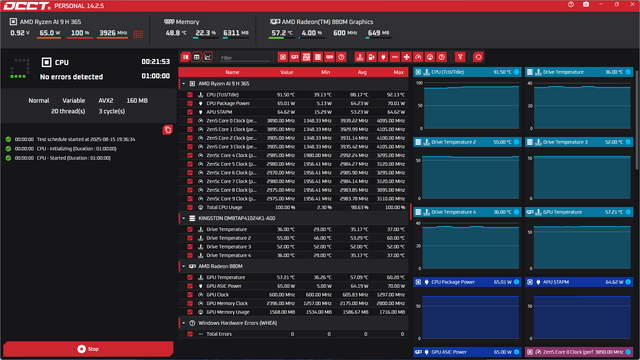The image size is (640, 360).
Task: Switch to the split panel view icon
Action: click(x=185, y=57)
